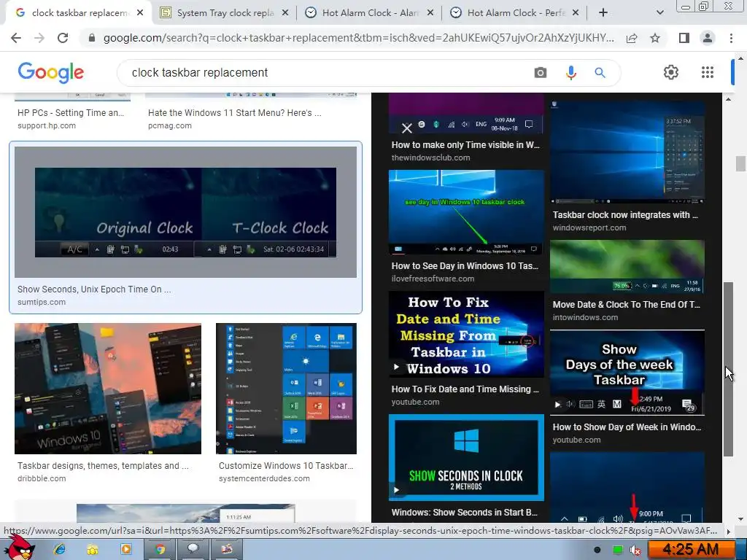This screenshot has width=747, height=560.
Task: Click the share page icon in address bar
Action: (632, 38)
